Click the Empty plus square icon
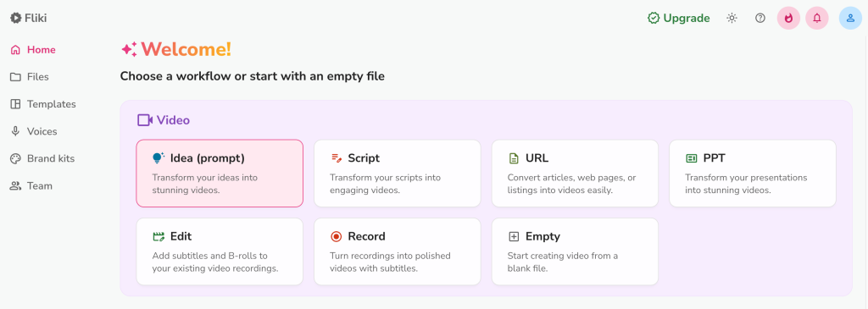 pyautogui.click(x=514, y=236)
